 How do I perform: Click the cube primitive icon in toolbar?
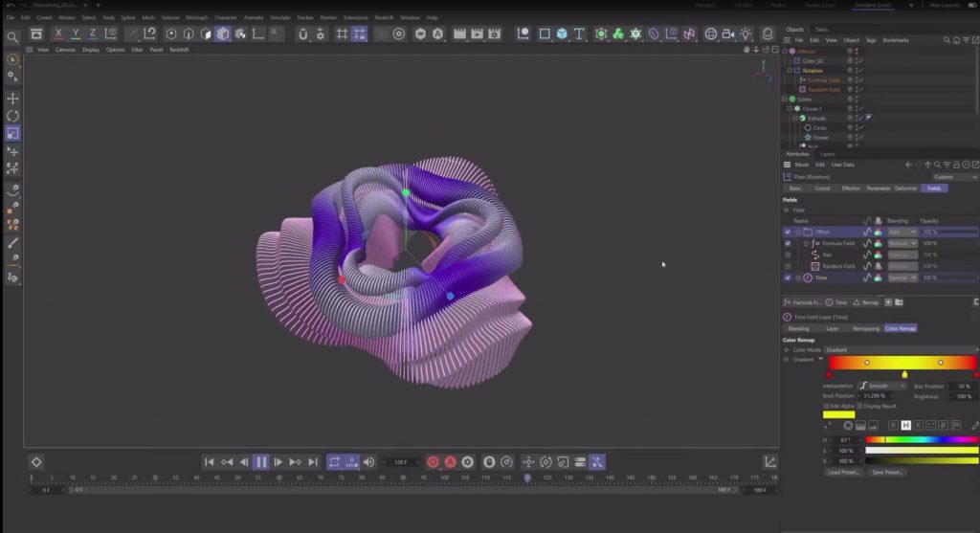point(562,33)
